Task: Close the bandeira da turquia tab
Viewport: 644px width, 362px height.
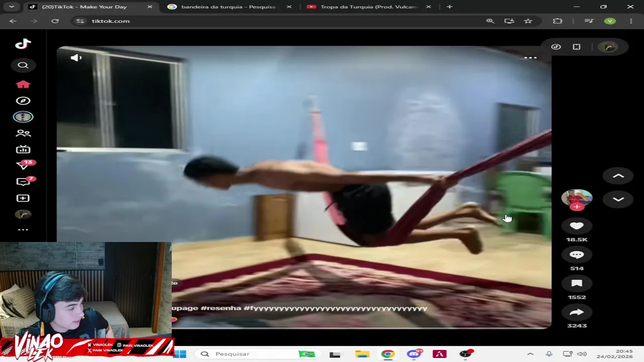Action: pyautogui.click(x=289, y=7)
